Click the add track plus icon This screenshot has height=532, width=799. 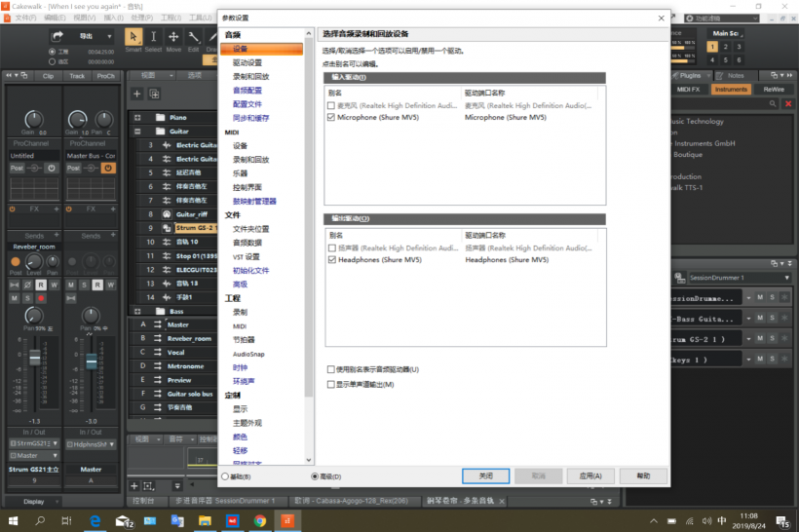tap(137, 94)
